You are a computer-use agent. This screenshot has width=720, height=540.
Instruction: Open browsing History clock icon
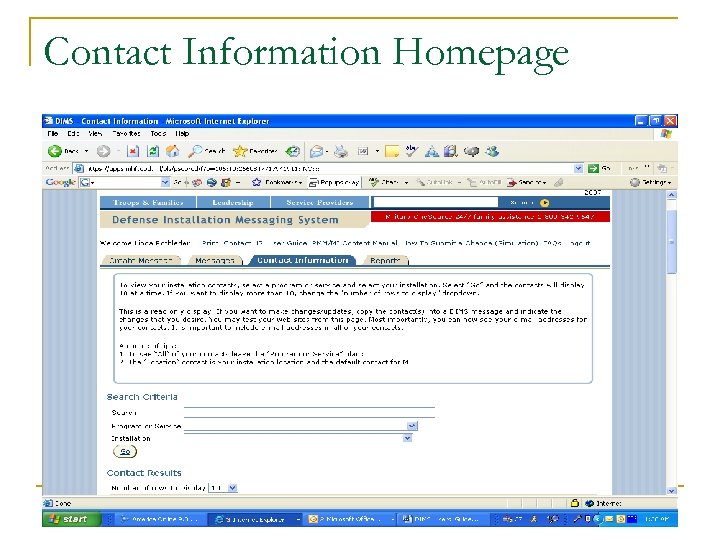[292, 151]
